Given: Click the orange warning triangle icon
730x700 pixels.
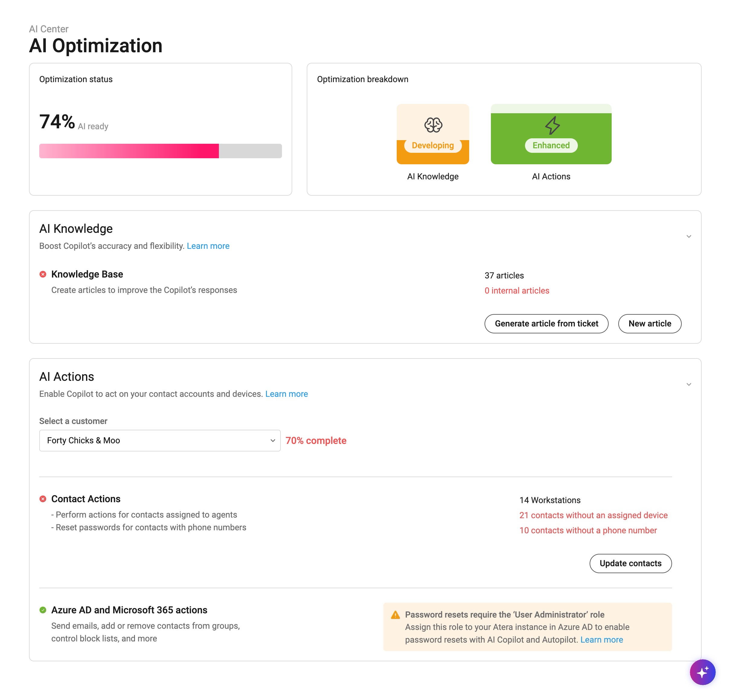Looking at the screenshot, I should pyautogui.click(x=395, y=615).
